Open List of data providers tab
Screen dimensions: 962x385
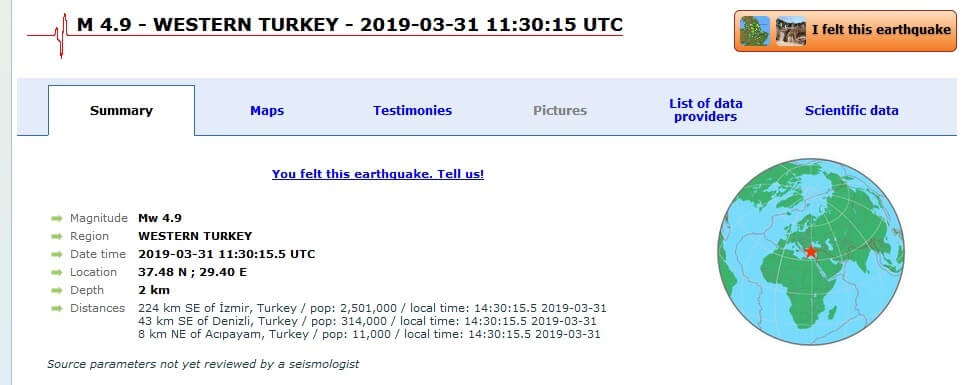pyautogui.click(x=706, y=110)
